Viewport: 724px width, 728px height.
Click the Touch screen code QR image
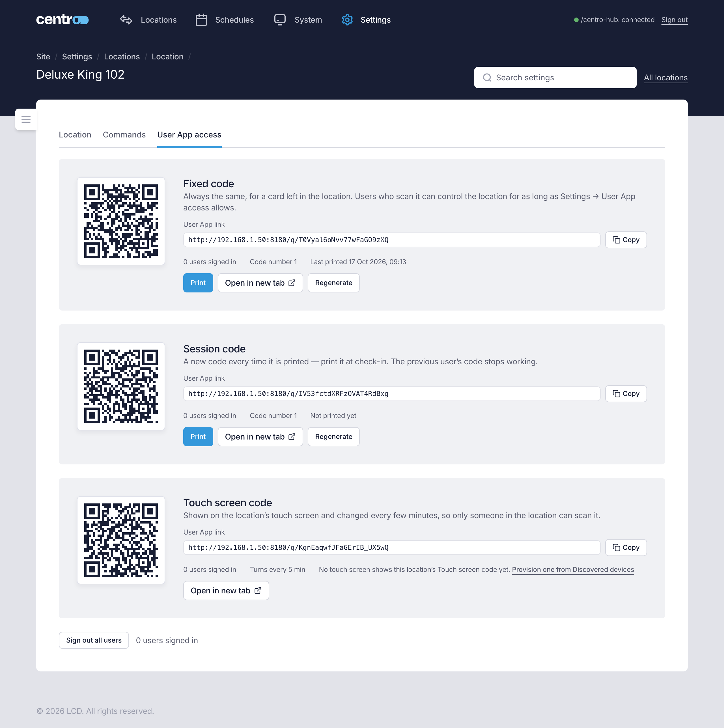[x=121, y=540]
